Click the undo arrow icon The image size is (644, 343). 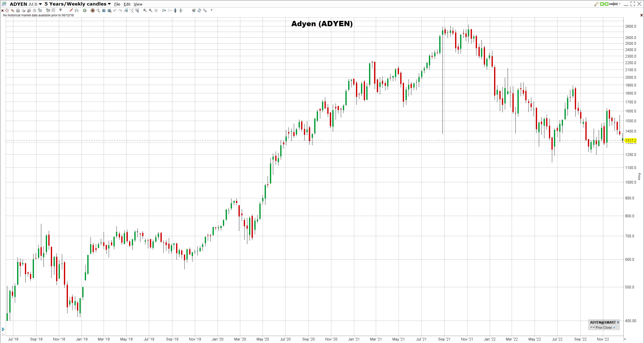(x=115, y=10)
